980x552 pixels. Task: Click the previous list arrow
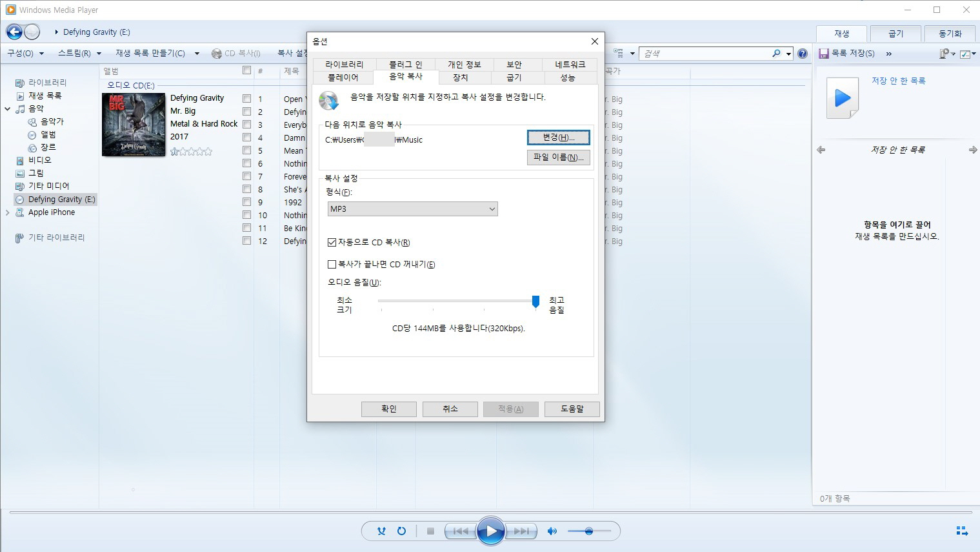[821, 150]
